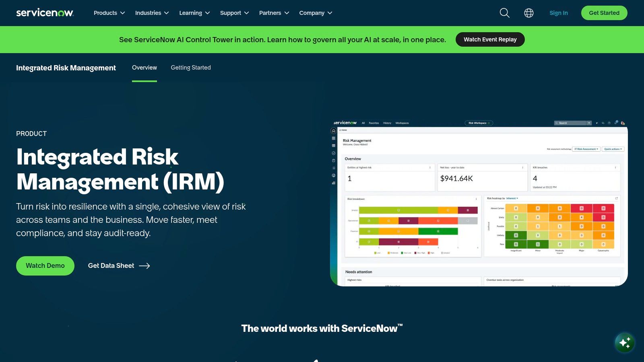Click the AI Control Tower banner text

coord(283,40)
